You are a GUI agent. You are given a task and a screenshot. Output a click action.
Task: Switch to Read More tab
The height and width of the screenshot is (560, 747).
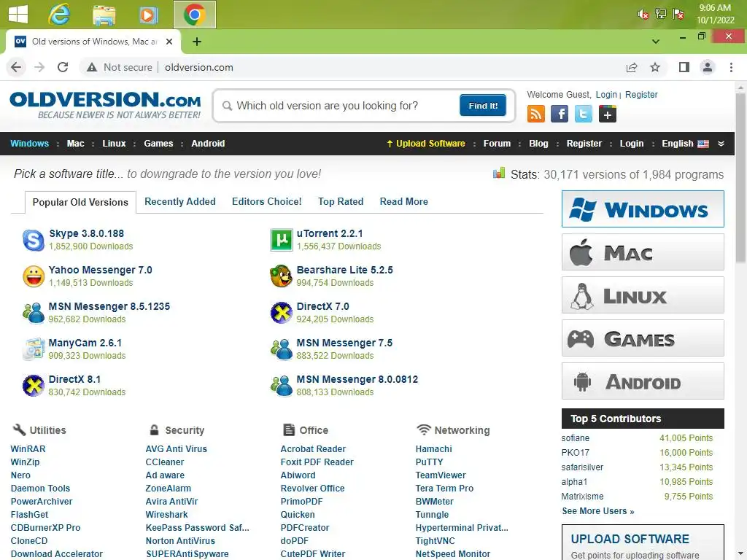coord(404,201)
